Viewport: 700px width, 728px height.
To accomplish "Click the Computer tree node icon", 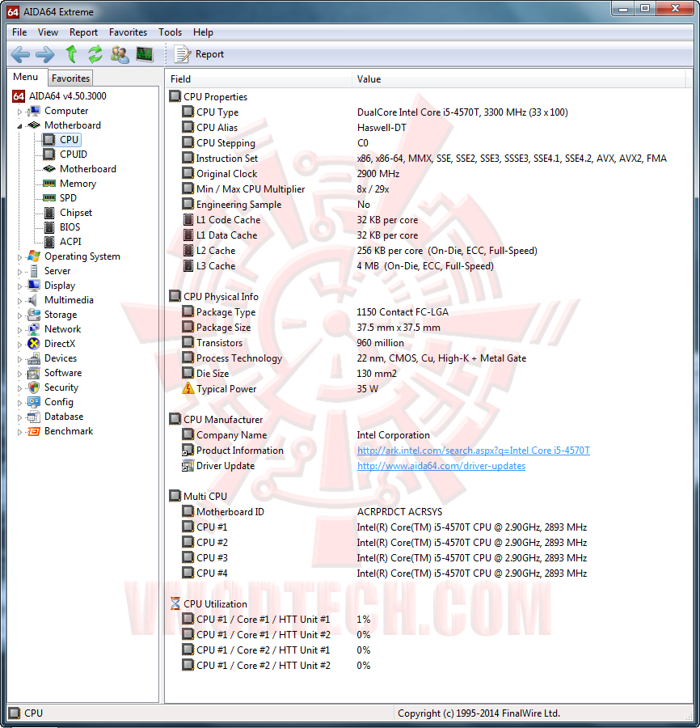I will pyautogui.click(x=34, y=111).
